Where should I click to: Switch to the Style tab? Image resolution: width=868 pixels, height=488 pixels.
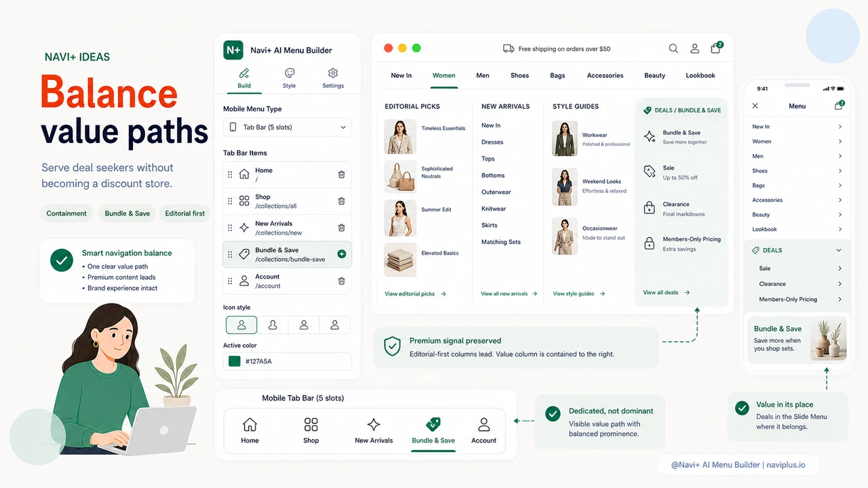tap(289, 79)
